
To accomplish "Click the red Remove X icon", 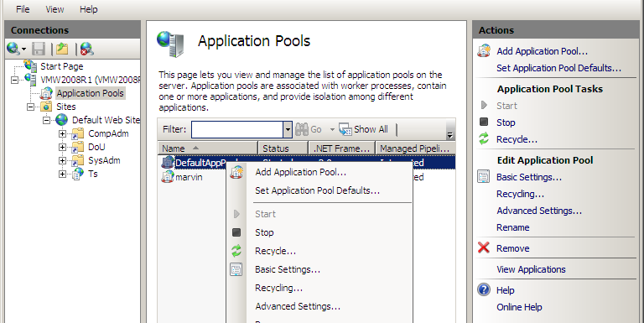I will click(x=484, y=247).
